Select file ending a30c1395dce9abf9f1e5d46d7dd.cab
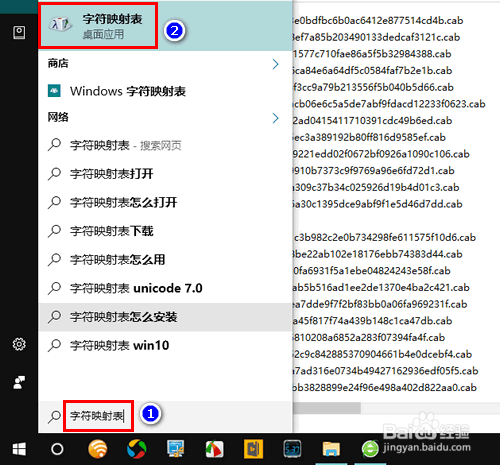The height and width of the screenshot is (465, 500). click(378, 204)
